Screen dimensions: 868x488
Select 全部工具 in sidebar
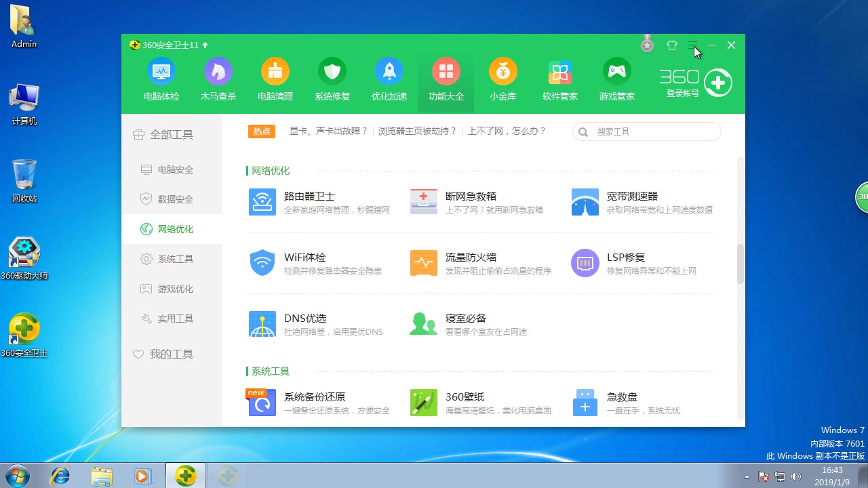coord(172,134)
